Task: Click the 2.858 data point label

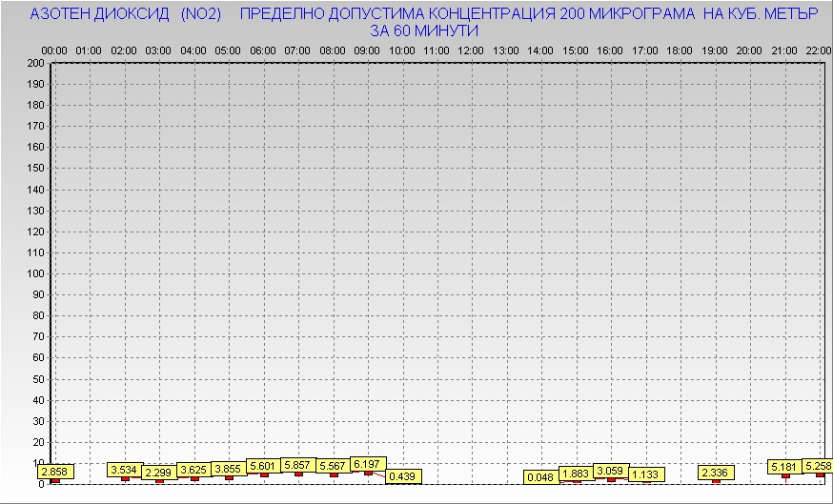Action: tap(54, 472)
